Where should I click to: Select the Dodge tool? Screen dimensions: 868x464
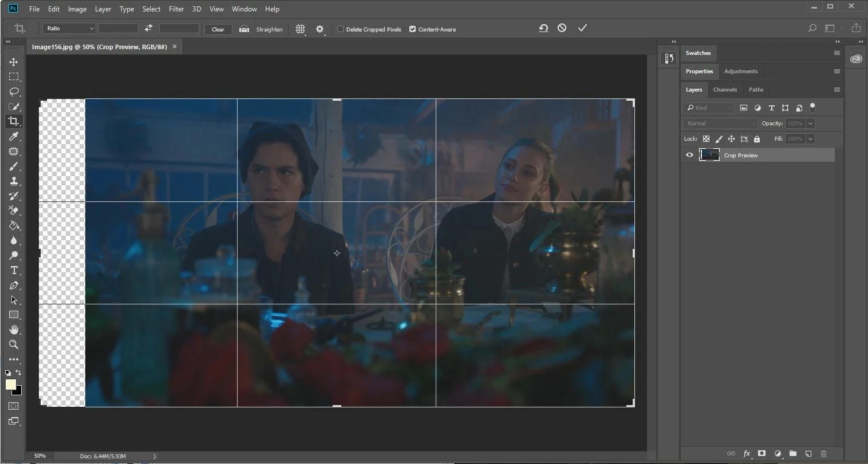(x=14, y=255)
